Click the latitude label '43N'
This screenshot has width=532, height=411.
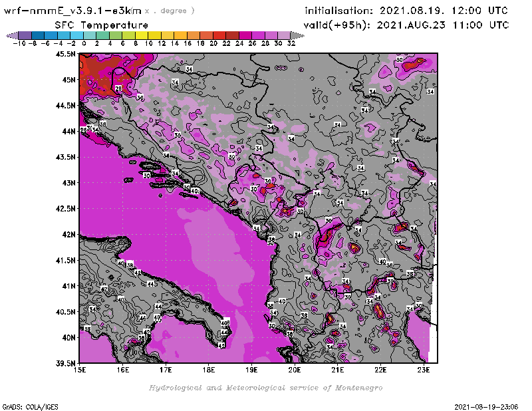68,183
